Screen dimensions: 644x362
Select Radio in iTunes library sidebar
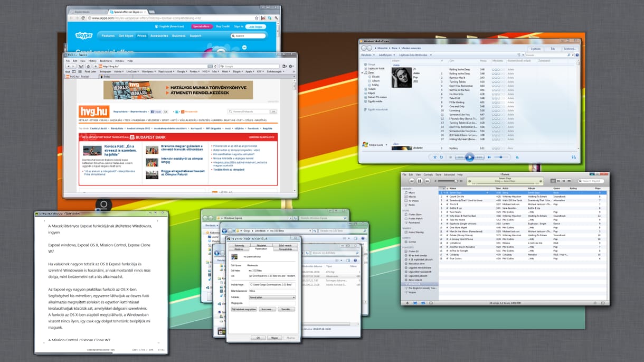coord(411,205)
